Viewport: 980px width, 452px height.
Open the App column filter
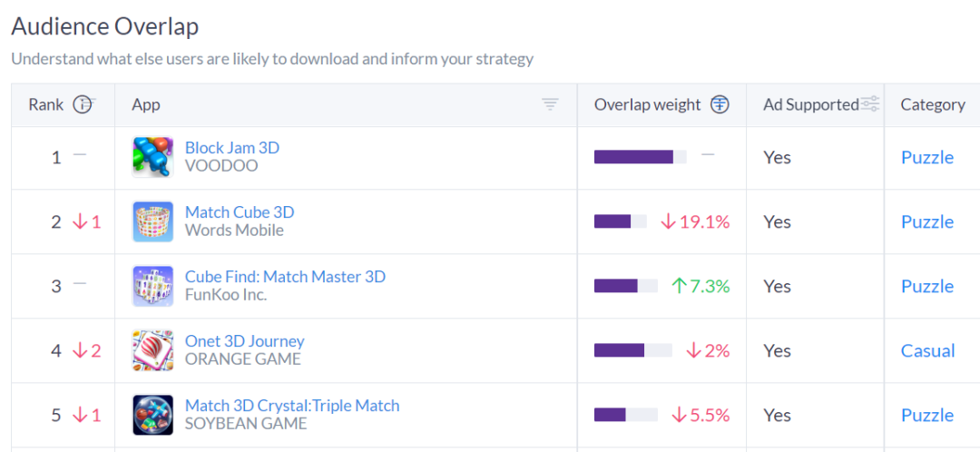(550, 104)
